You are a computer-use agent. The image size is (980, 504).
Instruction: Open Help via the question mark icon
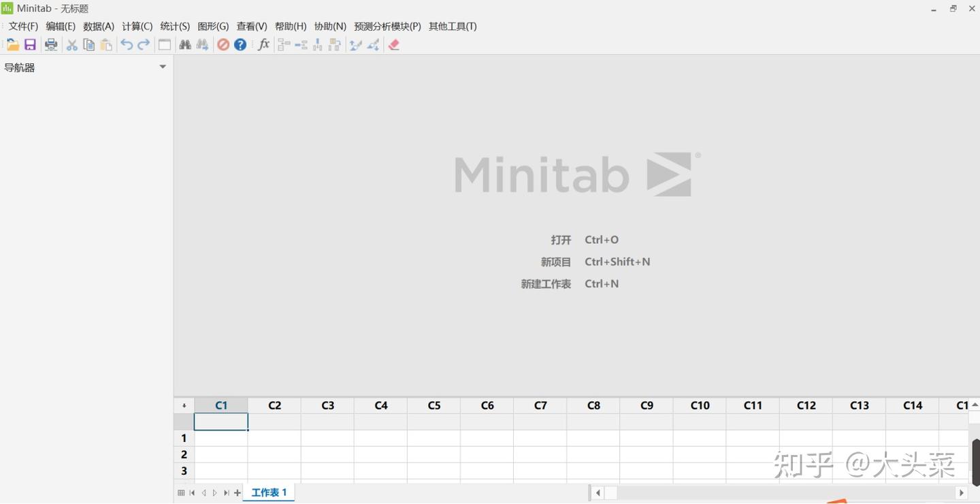point(240,44)
